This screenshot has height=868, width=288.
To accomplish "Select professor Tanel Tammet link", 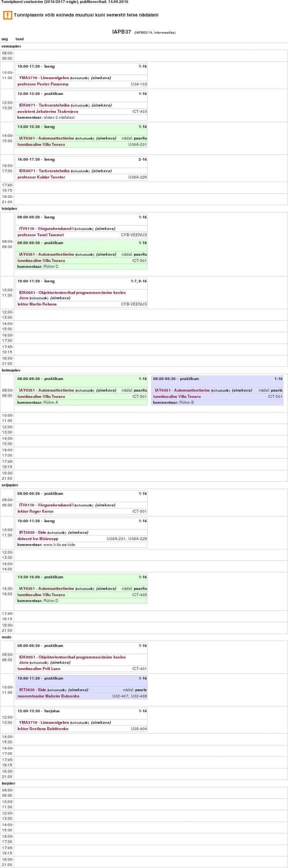I will click(x=41, y=235).
